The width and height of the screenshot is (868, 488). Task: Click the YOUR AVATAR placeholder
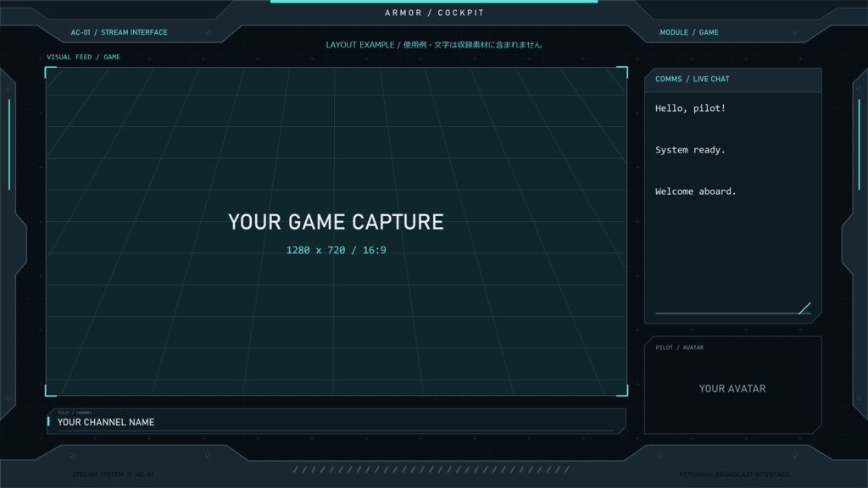point(732,389)
